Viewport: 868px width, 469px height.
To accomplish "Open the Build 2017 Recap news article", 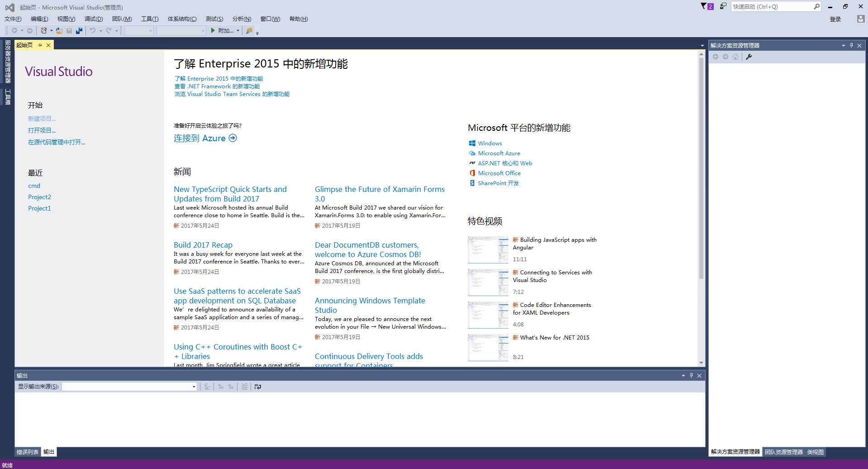I will point(203,245).
